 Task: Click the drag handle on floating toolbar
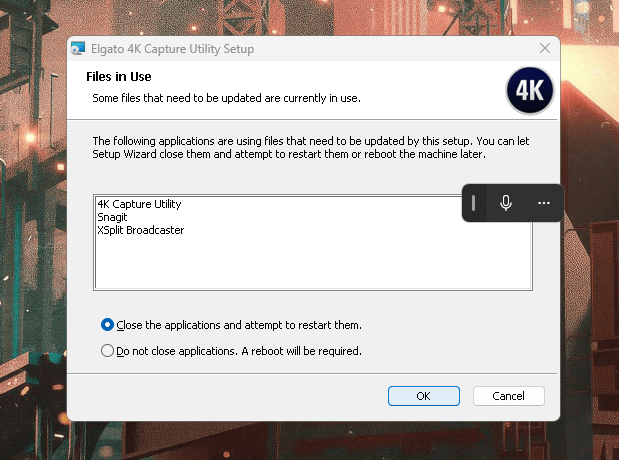pyautogui.click(x=473, y=203)
